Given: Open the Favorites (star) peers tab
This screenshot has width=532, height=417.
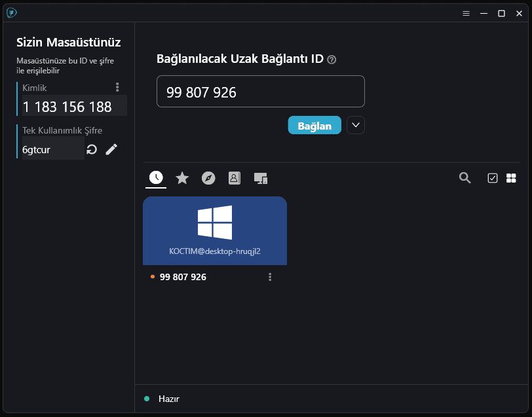Looking at the screenshot, I should point(182,177).
